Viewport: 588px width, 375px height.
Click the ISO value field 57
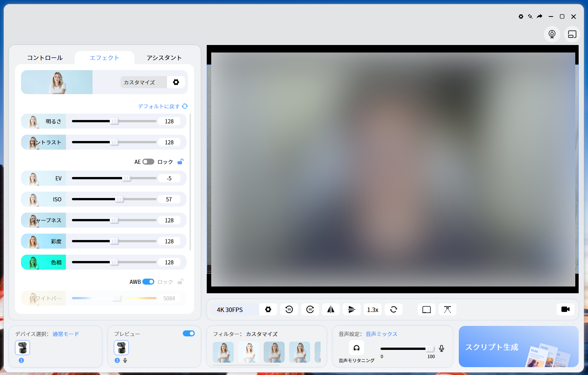169,199
